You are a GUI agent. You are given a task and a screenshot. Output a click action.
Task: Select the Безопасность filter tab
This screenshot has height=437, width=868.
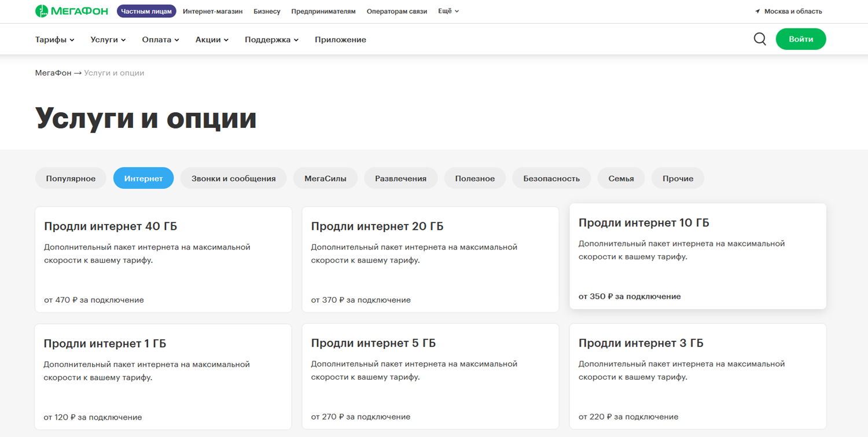coord(551,178)
